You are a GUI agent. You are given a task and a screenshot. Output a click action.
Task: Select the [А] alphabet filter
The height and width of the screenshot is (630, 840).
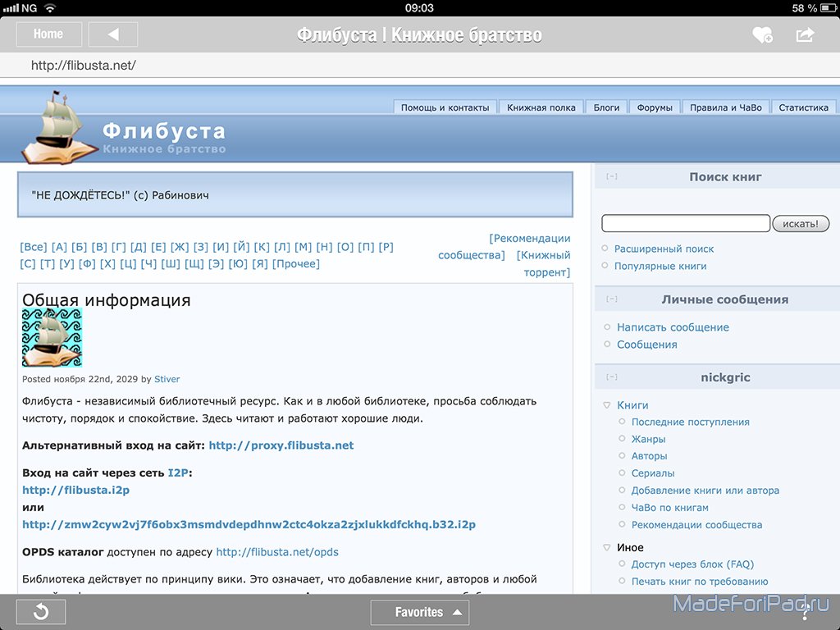tap(59, 247)
